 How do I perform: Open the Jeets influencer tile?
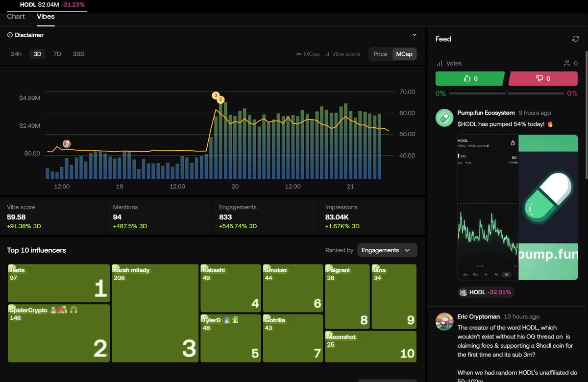59,283
